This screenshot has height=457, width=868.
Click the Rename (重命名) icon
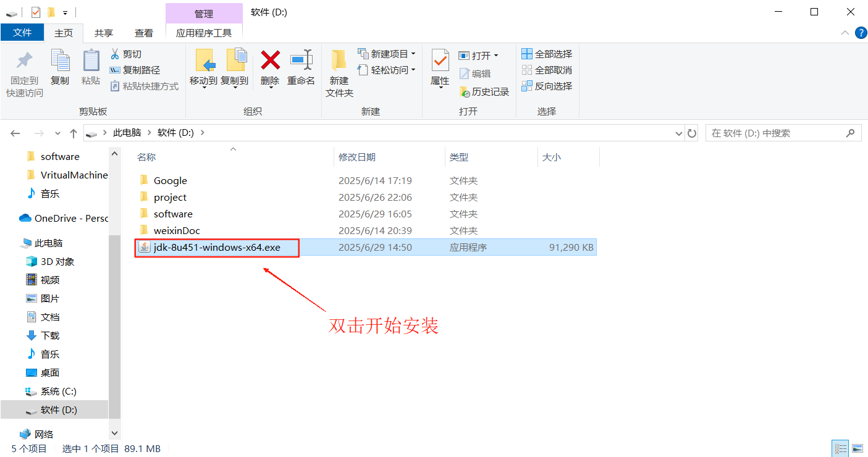301,61
